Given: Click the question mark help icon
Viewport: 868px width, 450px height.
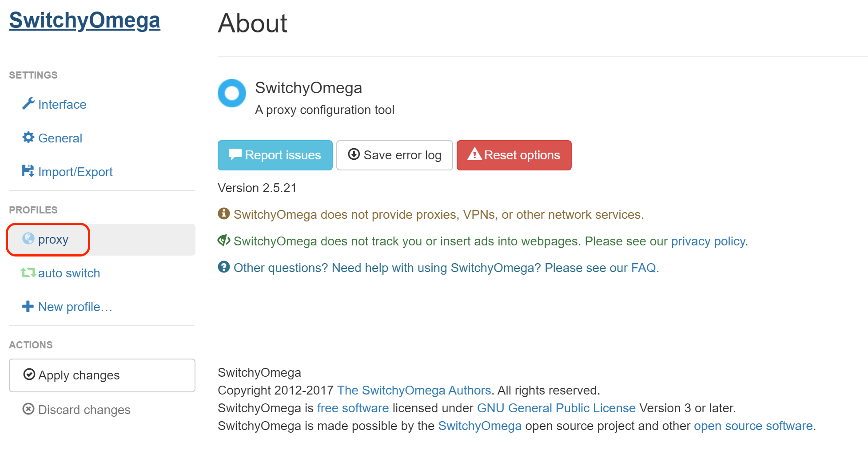Looking at the screenshot, I should pyautogui.click(x=224, y=267).
